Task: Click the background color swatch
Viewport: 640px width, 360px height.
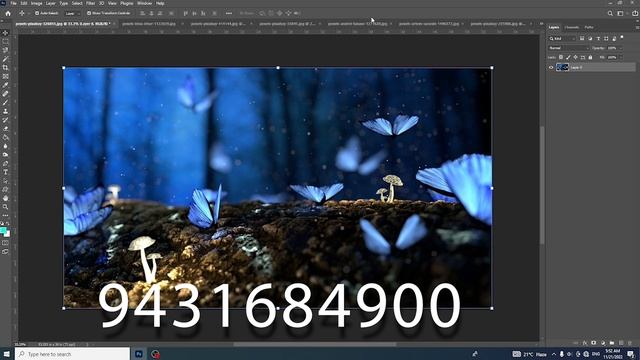Action: pos(7,234)
